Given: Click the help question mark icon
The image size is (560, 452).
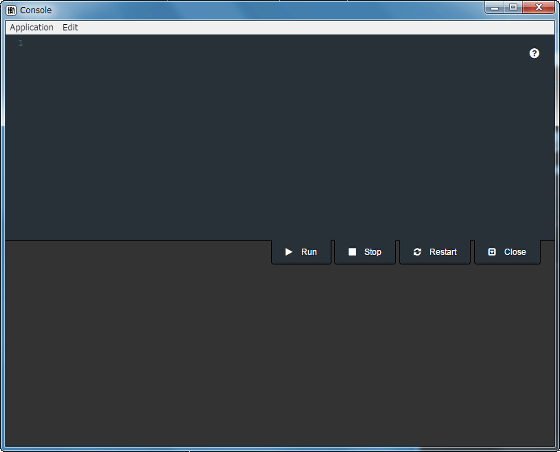Looking at the screenshot, I should point(534,54).
